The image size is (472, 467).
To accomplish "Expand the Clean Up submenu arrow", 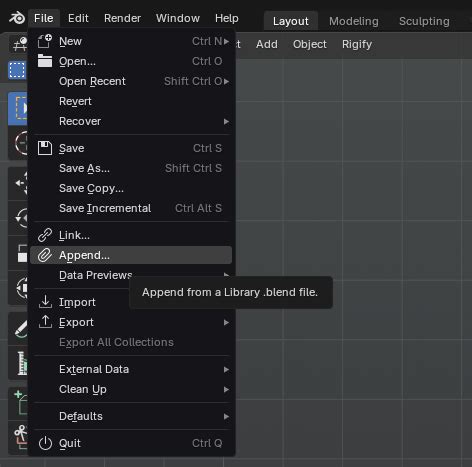I will (x=226, y=389).
